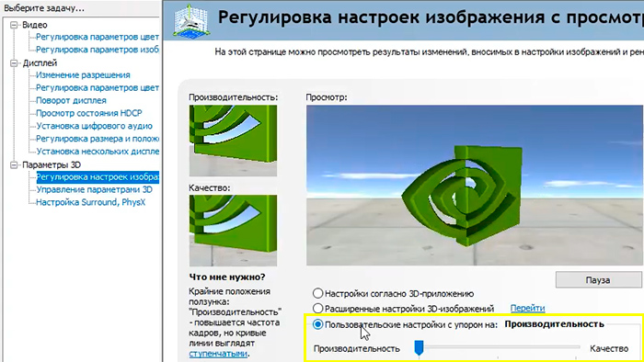Collapse the Параметры 3D tree section

[15, 164]
